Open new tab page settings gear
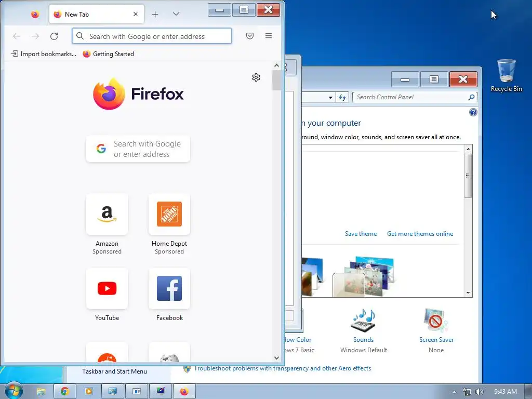The image size is (532, 399). 256,77
